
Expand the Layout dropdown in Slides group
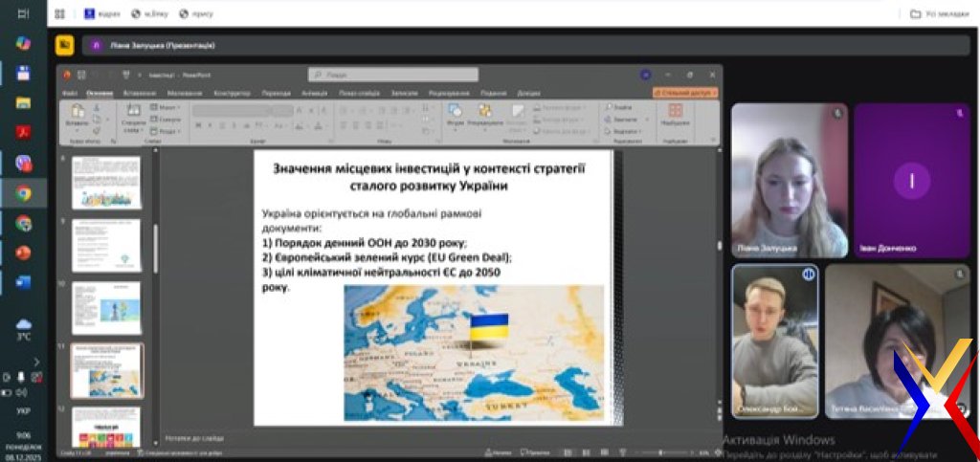click(x=165, y=107)
